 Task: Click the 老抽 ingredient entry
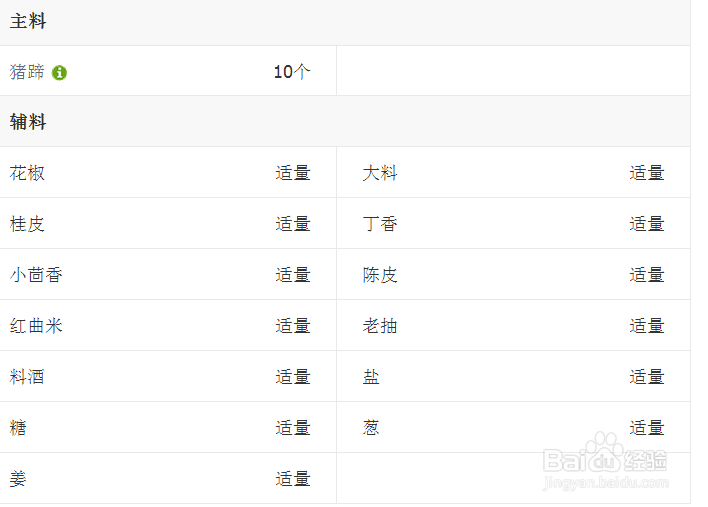pyautogui.click(x=380, y=326)
